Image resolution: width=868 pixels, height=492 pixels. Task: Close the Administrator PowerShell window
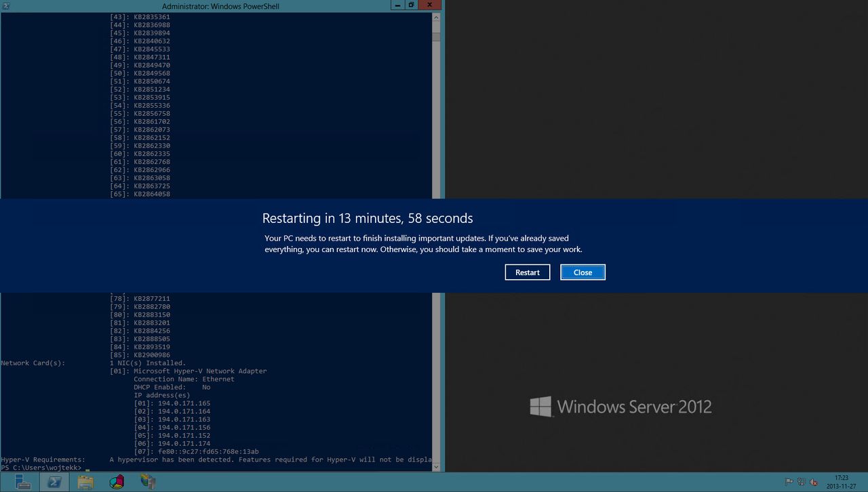click(430, 5)
